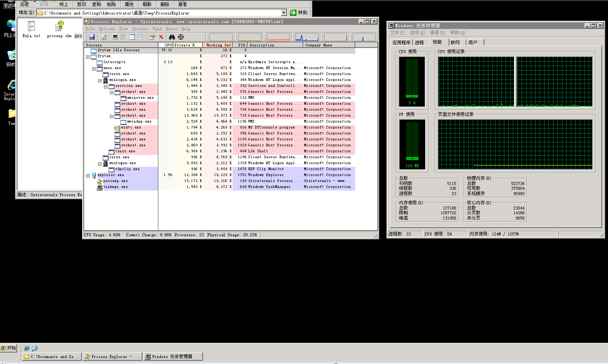Screen dimensions: 608x364
Task: Click the procexp.exe process icon
Action: (100, 181)
